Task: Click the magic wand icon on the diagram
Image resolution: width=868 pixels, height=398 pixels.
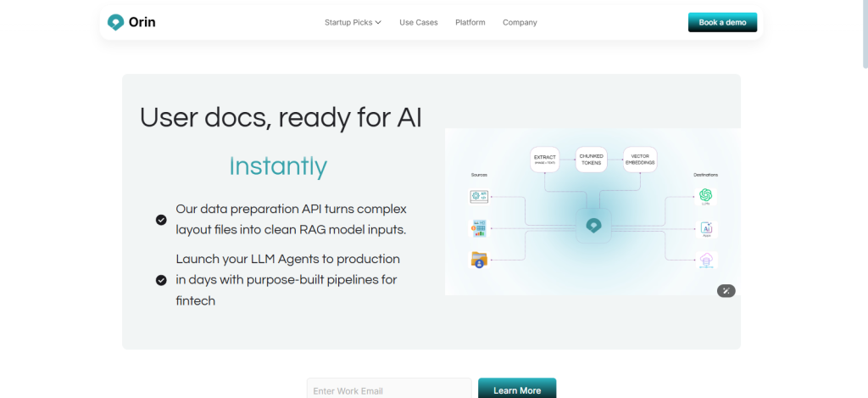Action: point(726,290)
